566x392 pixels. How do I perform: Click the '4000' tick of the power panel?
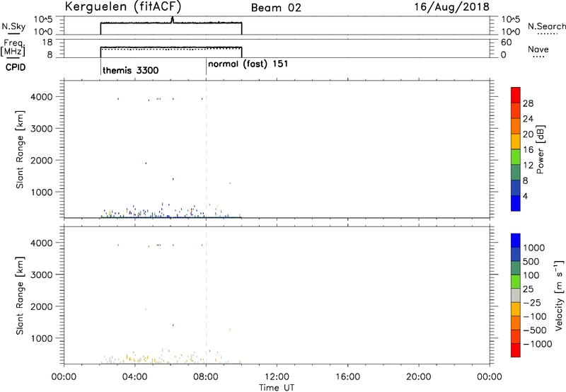pos(42,97)
